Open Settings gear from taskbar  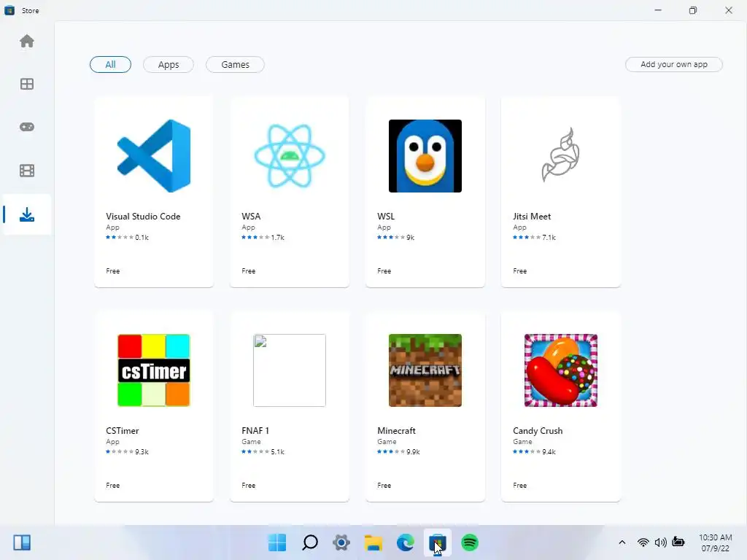pos(341,542)
